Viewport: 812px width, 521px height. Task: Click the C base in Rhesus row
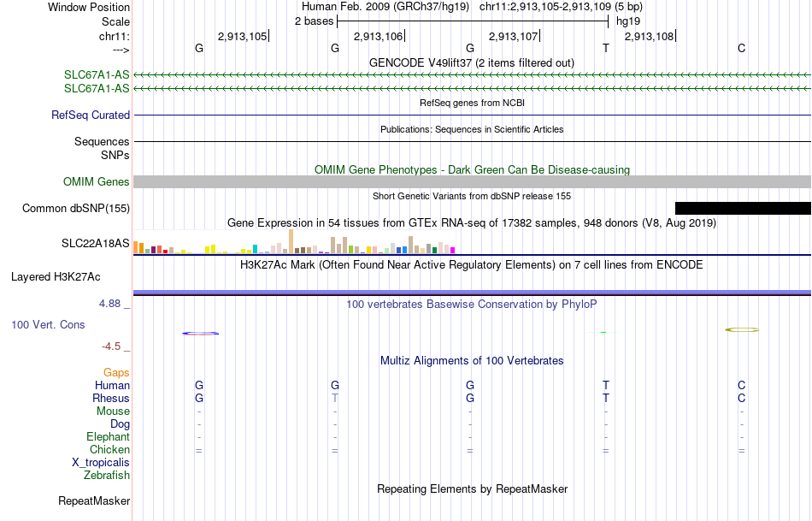pos(742,398)
